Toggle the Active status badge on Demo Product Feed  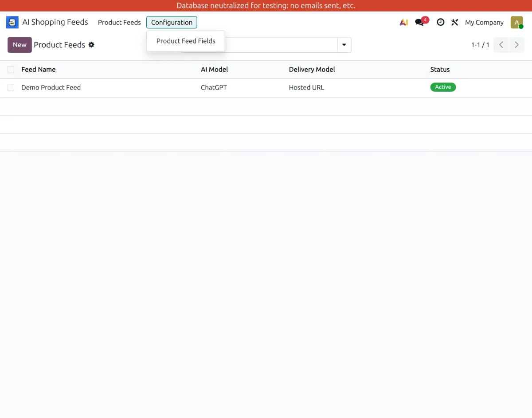(443, 87)
